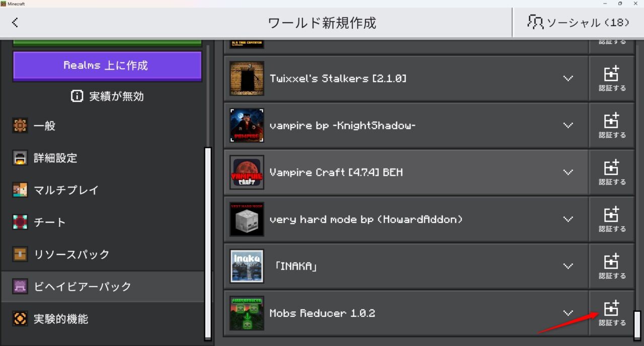This screenshot has width=644, height=346.
Task: Select the 「INAKA」 pack name
Action: pos(296,266)
